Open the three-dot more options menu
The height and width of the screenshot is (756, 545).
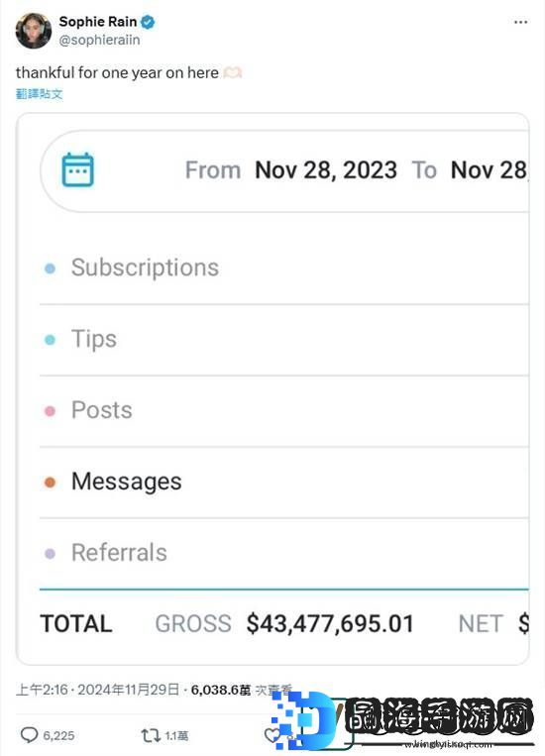pyautogui.click(x=520, y=22)
